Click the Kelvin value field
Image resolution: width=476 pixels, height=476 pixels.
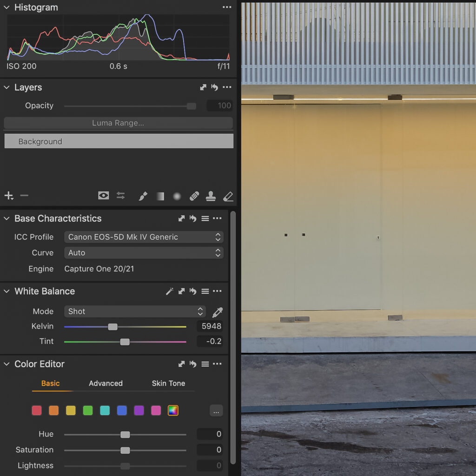pos(210,326)
